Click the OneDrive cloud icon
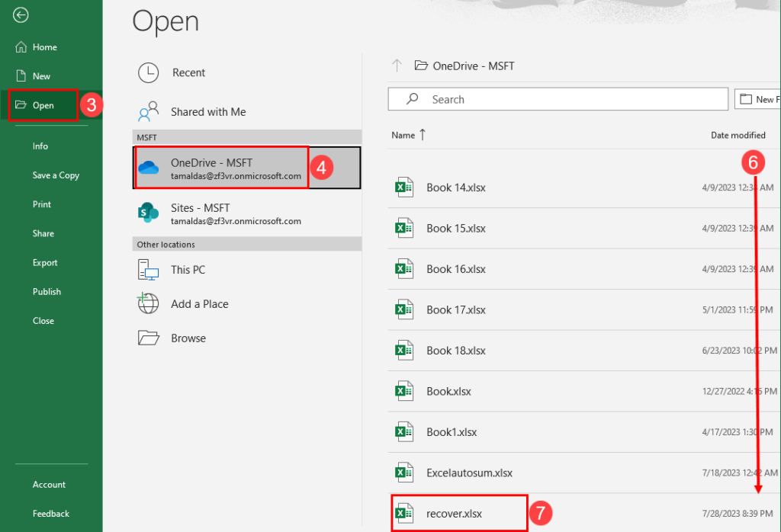This screenshot has width=781, height=532. (x=149, y=168)
